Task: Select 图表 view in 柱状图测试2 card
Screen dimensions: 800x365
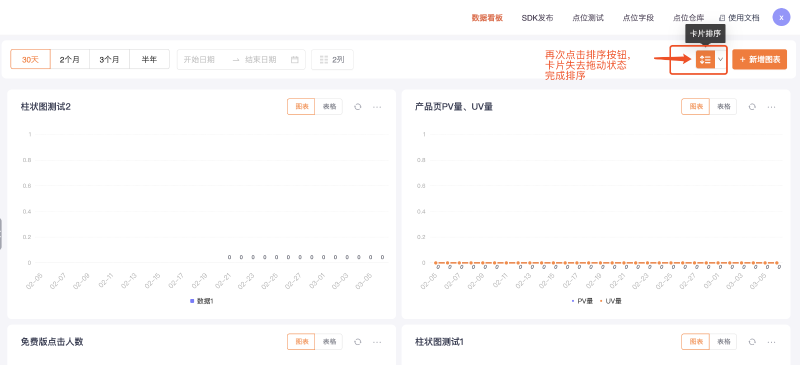Action: [301, 107]
